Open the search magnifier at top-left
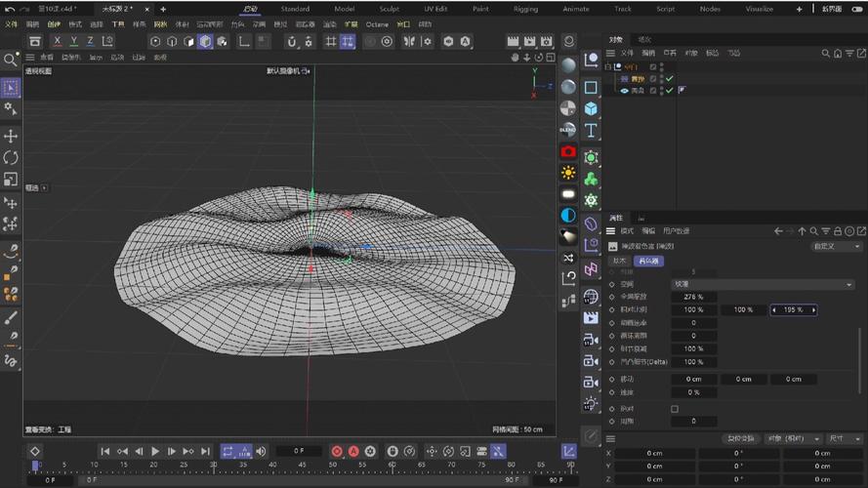868x488 pixels. pyautogui.click(x=10, y=60)
